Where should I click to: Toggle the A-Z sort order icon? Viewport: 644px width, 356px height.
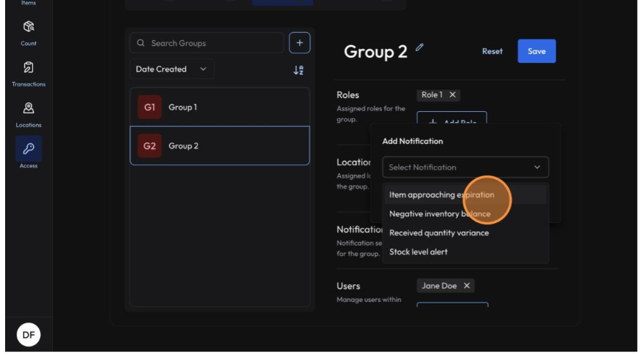click(298, 70)
